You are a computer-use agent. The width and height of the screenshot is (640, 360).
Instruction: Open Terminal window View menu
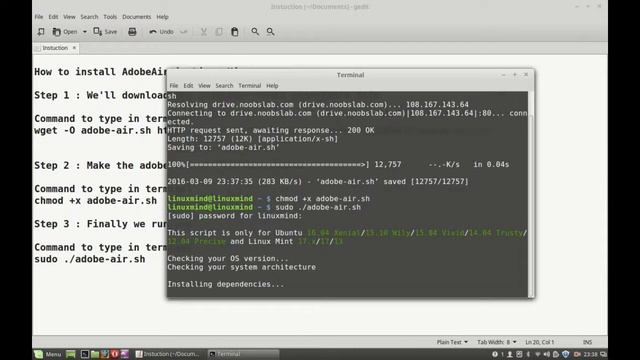204,86
